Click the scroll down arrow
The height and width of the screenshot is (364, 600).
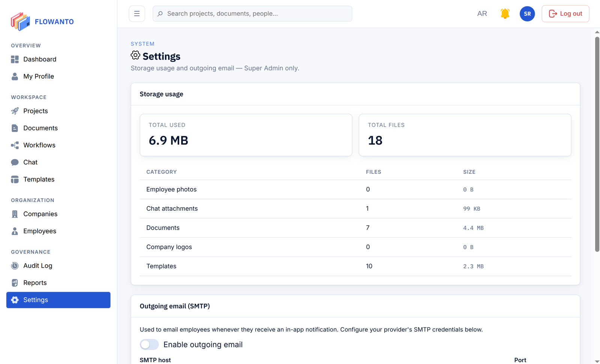597,361
